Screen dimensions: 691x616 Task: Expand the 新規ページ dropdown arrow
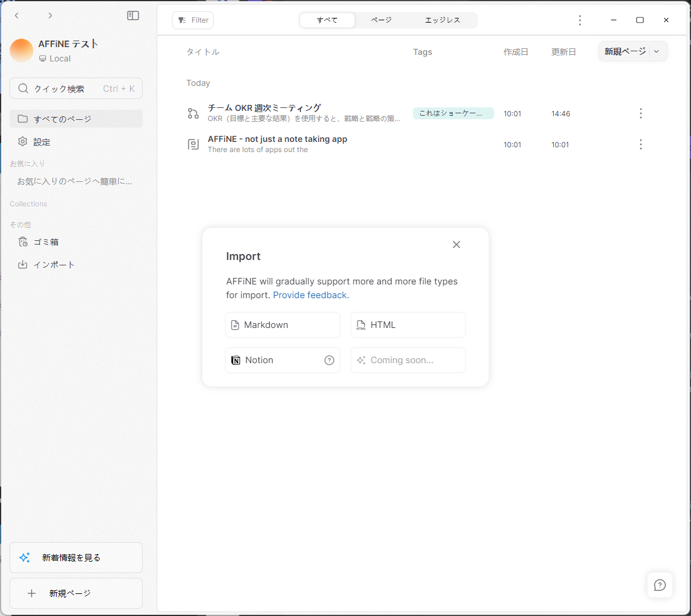pos(656,51)
